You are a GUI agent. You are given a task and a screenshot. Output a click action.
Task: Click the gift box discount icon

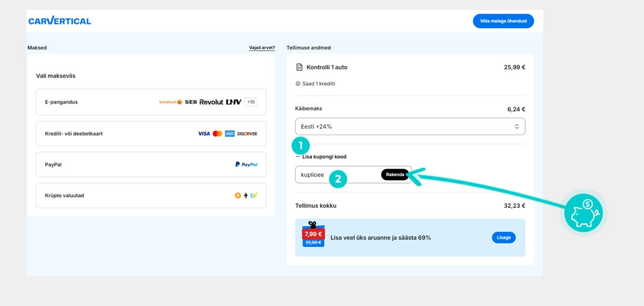[x=313, y=234]
